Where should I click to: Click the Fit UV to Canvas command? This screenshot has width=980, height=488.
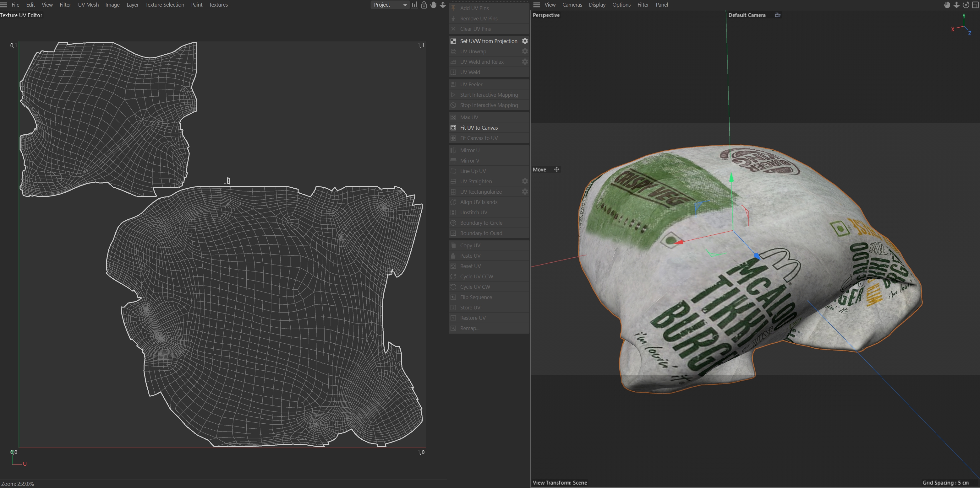point(479,128)
